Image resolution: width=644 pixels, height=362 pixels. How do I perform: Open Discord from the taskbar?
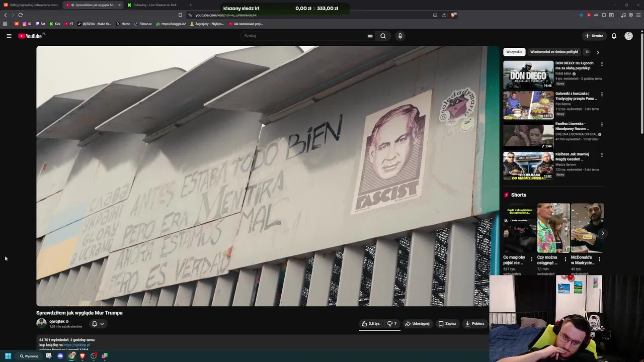[60, 356]
